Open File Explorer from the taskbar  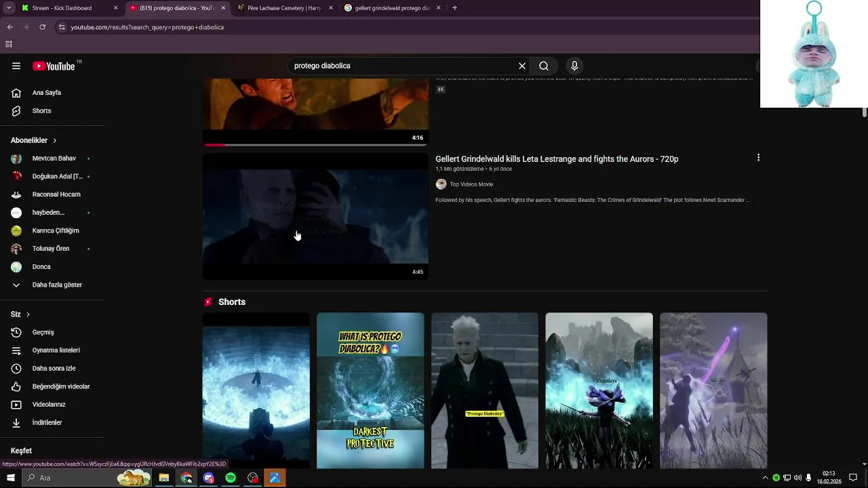(164, 478)
